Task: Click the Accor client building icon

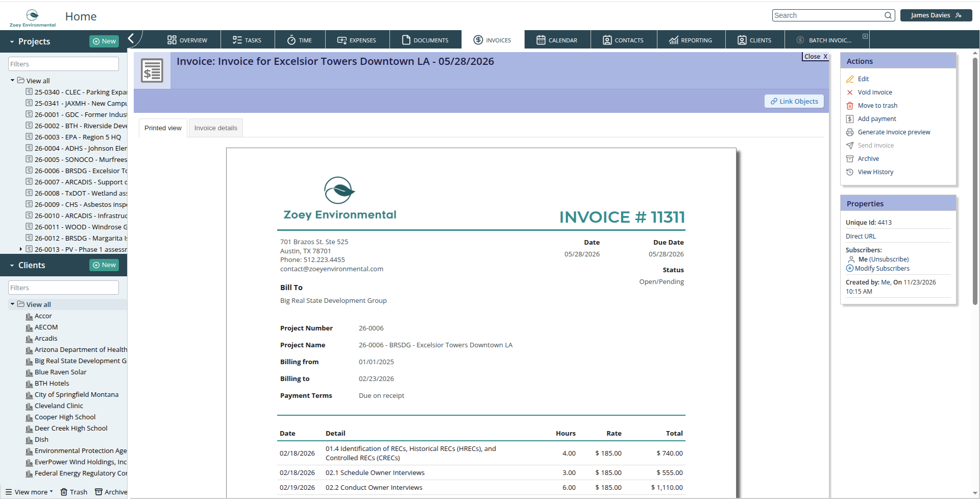Action: [29, 316]
